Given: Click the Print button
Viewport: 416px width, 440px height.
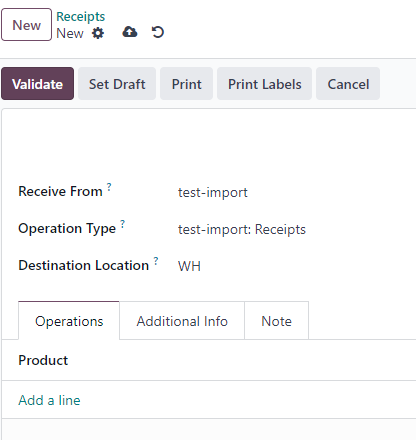Looking at the screenshot, I should pyautogui.click(x=186, y=84).
